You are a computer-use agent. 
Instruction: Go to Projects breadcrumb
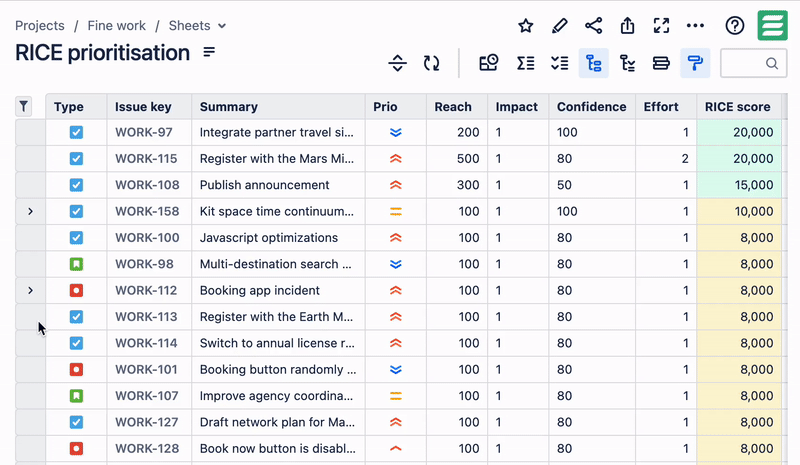click(40, 26)
